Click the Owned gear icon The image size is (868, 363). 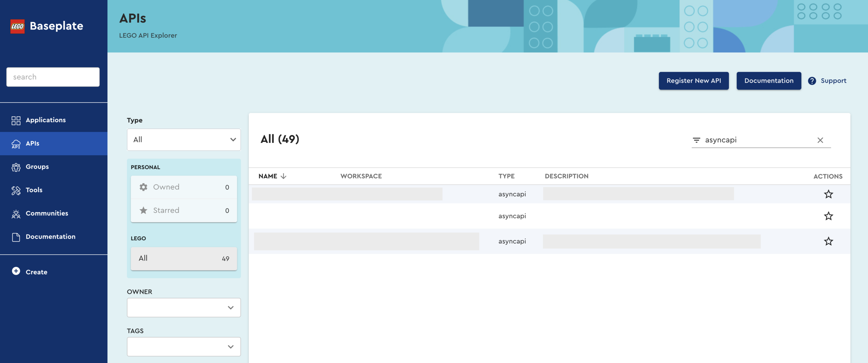(x=143, y=187)
